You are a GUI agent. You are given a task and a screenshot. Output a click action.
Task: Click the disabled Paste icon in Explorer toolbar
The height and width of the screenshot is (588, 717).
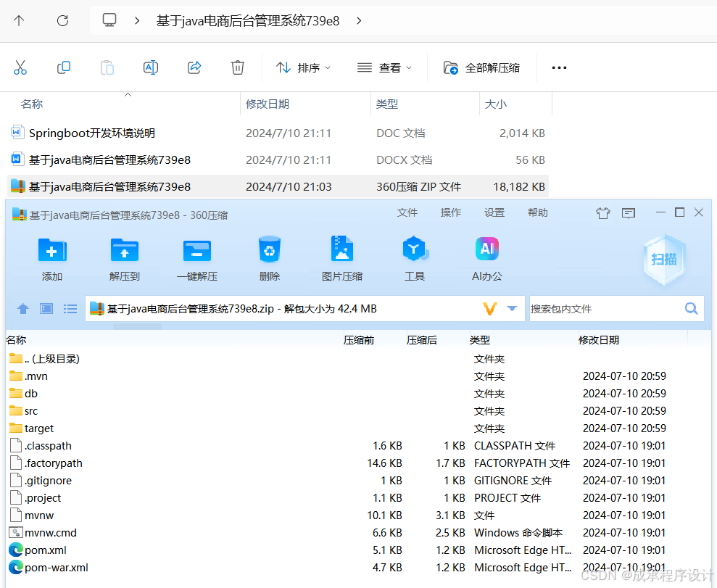click(107, 67)
